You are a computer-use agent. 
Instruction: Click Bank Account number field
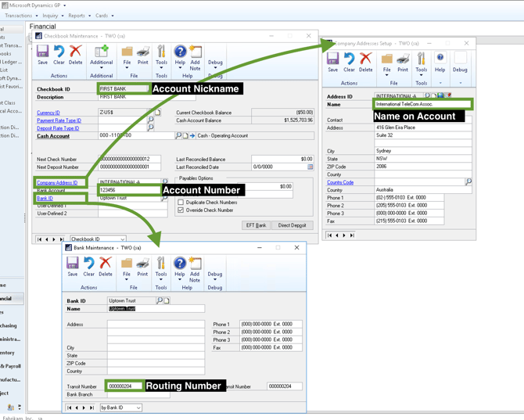pyautogui.click(x=129, y=190)
